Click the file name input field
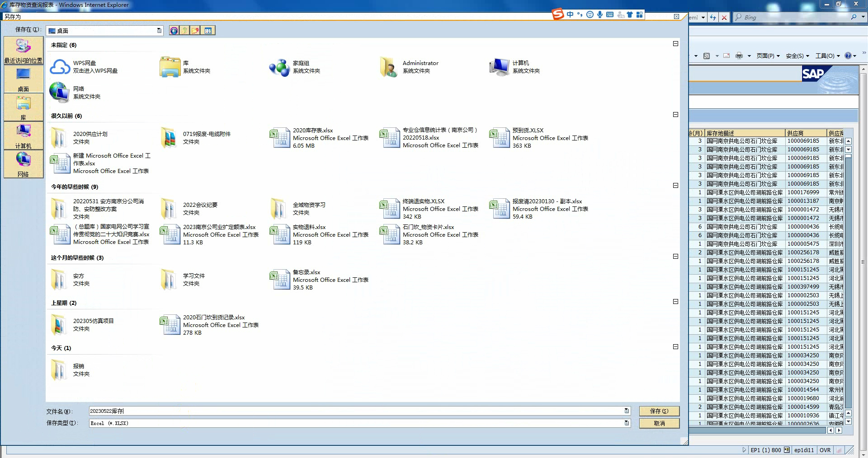This screenshot has width=868, height=458. point(353,411)
